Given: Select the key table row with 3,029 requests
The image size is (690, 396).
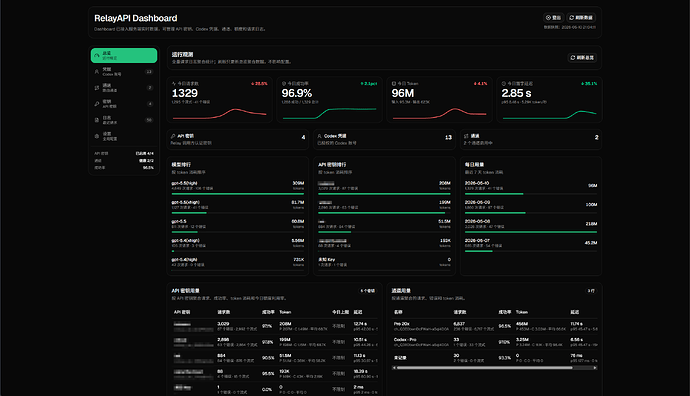Looking at the screenshot, I should pos(275,326).
